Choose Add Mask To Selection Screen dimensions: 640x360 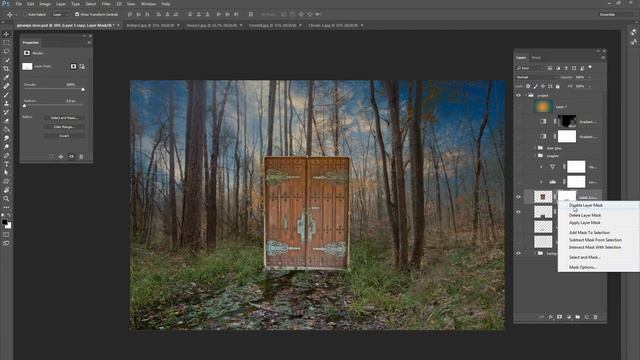(x=589, y=233)
